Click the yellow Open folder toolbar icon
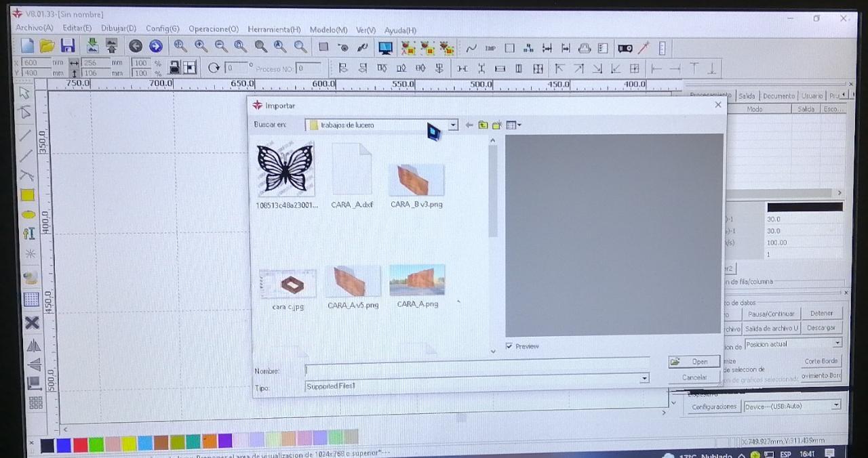The image size is (868, 458). [x=47, y=45]
